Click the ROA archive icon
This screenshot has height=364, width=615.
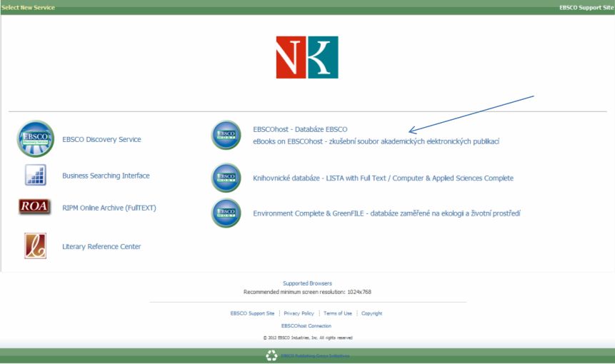(34, 206)
